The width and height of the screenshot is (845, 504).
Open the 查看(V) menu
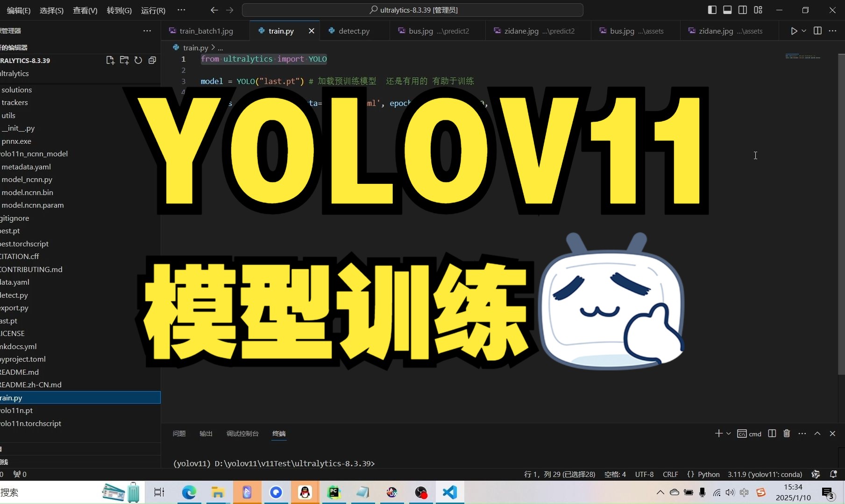tap(85, 10)
